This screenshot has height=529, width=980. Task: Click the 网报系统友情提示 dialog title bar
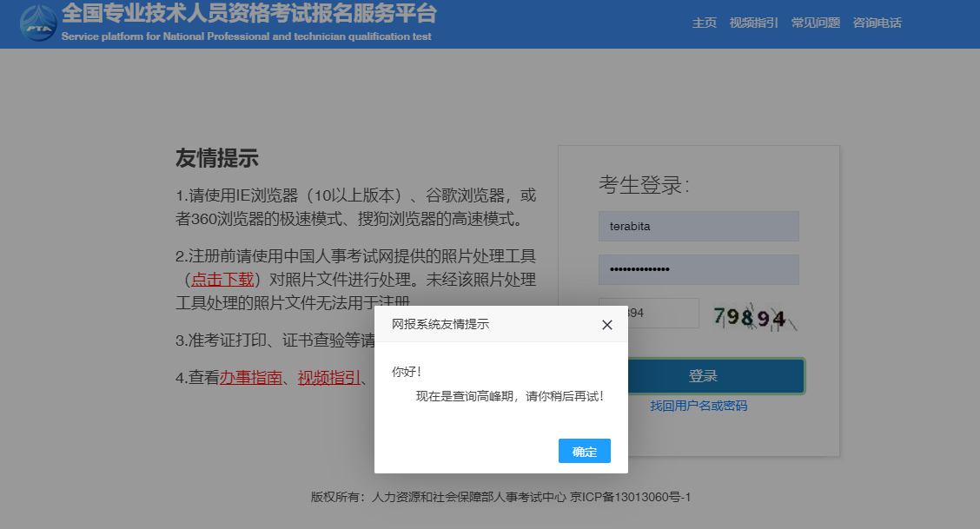(487, 324)
